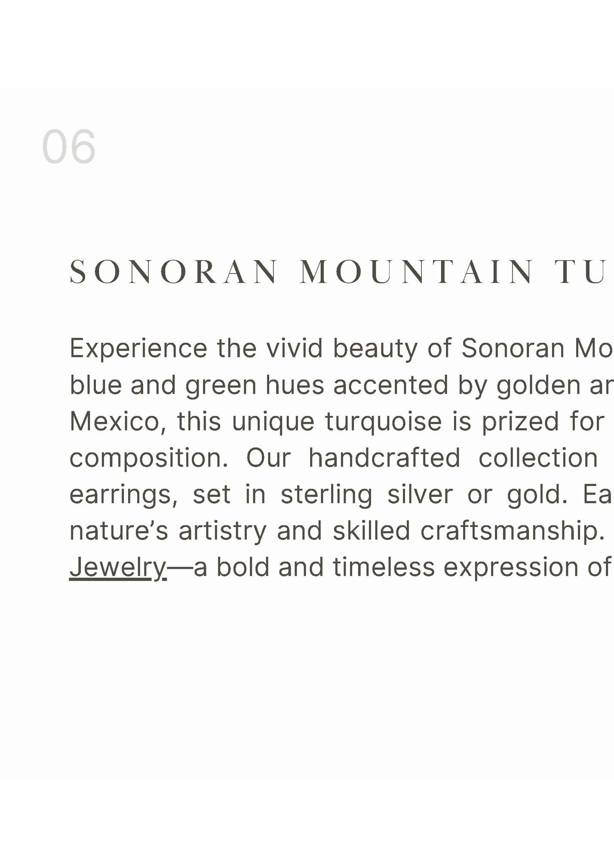Viewport: 614px width, 868px height.
Task: Click the word "composition" in the paragraph
Action: click(148, 458)
